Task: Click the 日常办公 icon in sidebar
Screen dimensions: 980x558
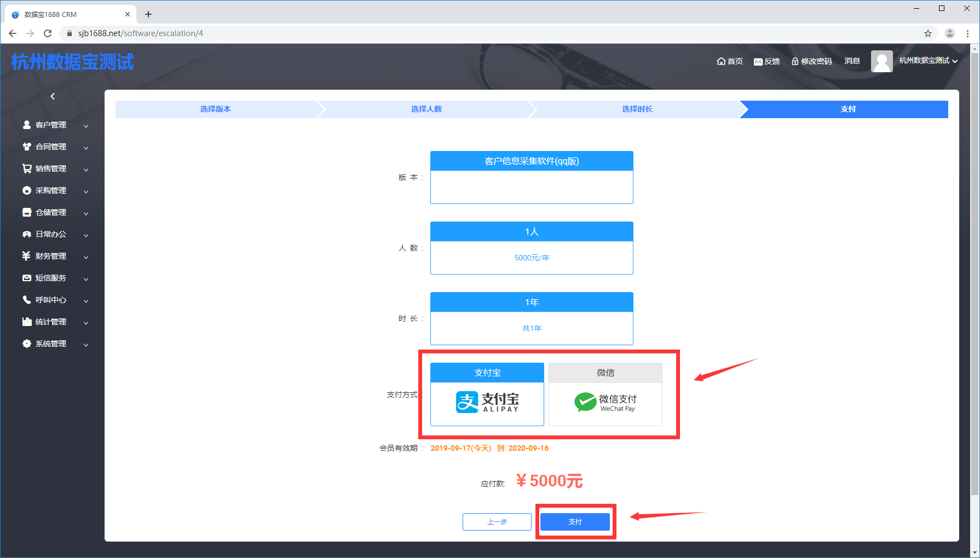Action: (x=26, y=234)
